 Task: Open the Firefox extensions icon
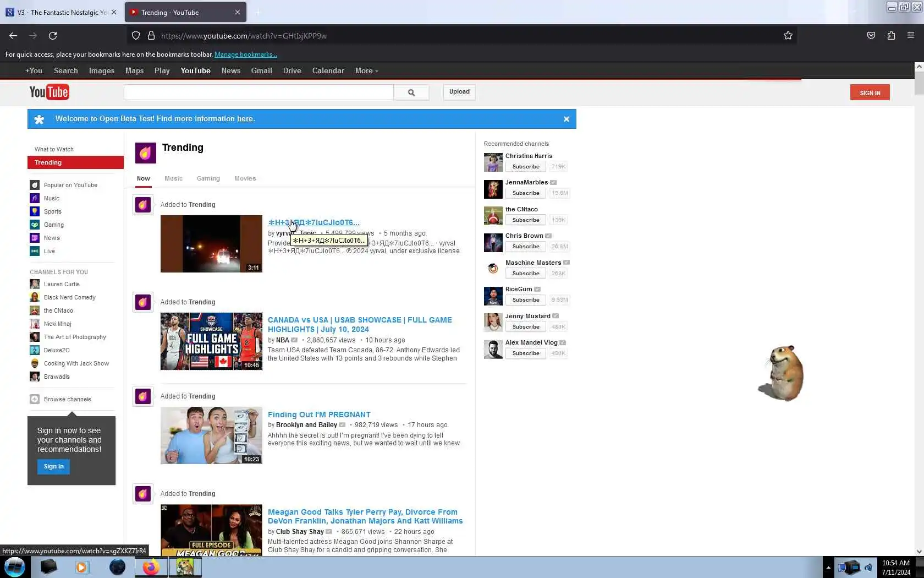click(891, 36)
